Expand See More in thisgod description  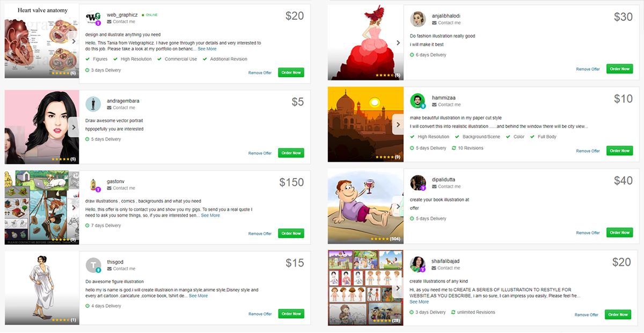tap(198, 296)
